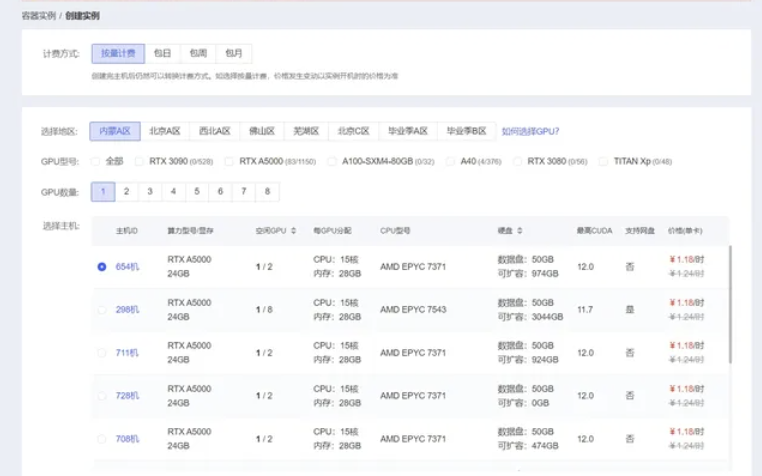This screenshot has height=476, width=762.
Task: Click the 硬盘 column sort icon
Action: point(520,231)
